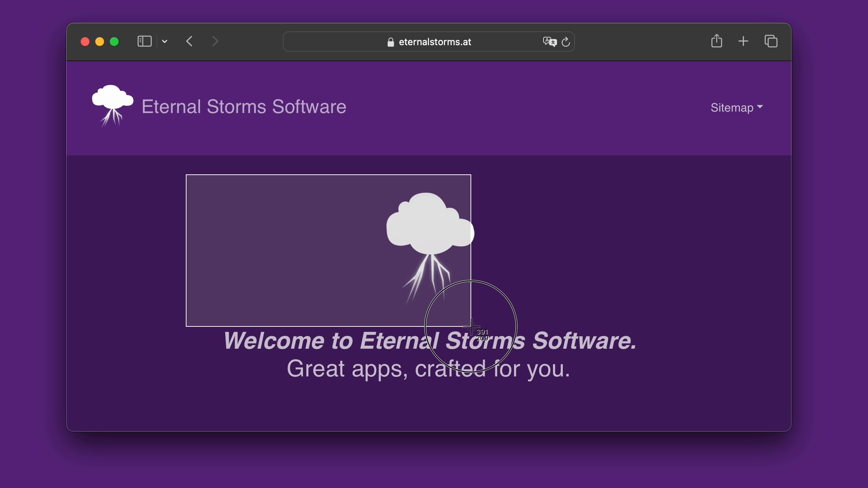Click the forward navigation arrow
The image size is (868, 488).
(x=215, y=41)
